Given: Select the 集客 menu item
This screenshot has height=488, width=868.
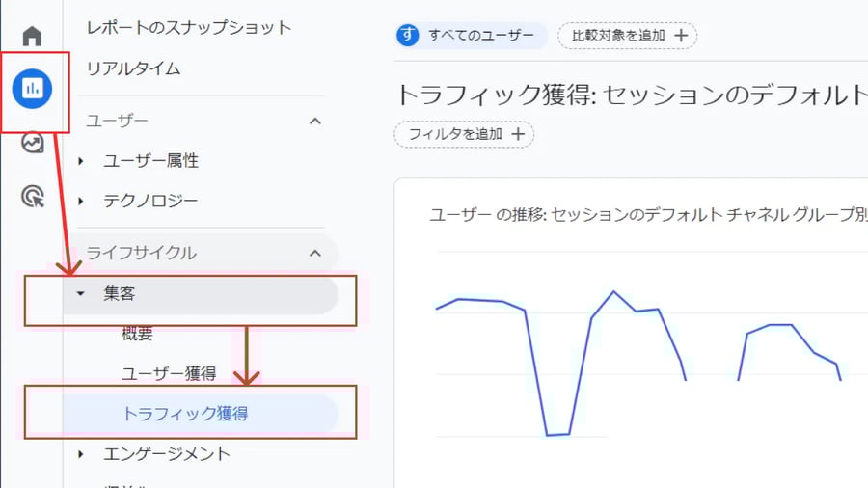Looking at the screenshot, I should tap(201, 294).
